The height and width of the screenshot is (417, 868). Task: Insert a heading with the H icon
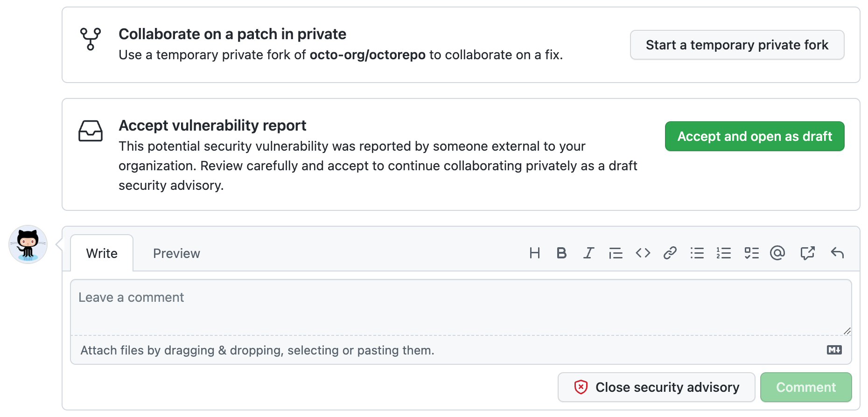click(534, 253)
